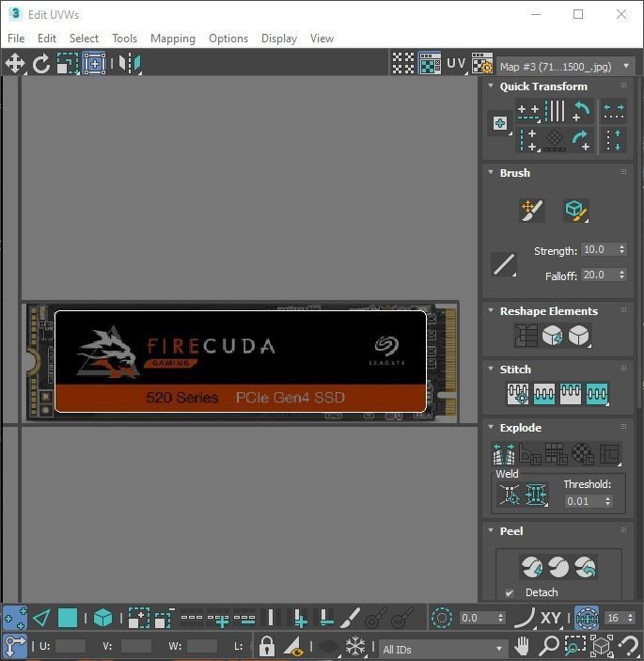Toggle the Lock Selection padlock icon

267,646
